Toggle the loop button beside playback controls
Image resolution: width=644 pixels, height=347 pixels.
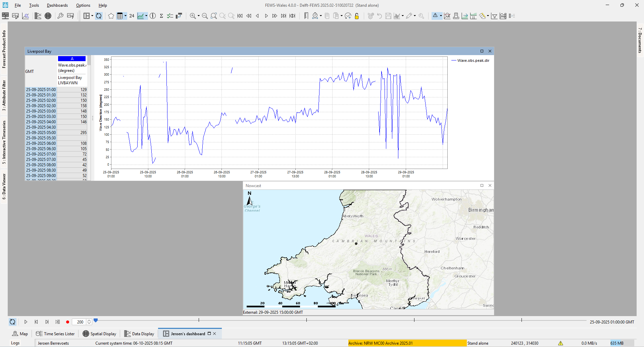pyautogui.click(x=12, y=322)
